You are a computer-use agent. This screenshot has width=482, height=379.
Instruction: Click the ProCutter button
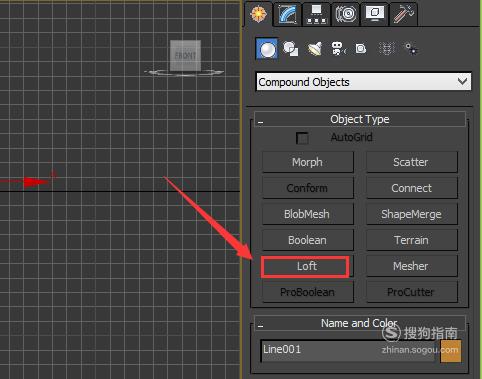(411, 292)
